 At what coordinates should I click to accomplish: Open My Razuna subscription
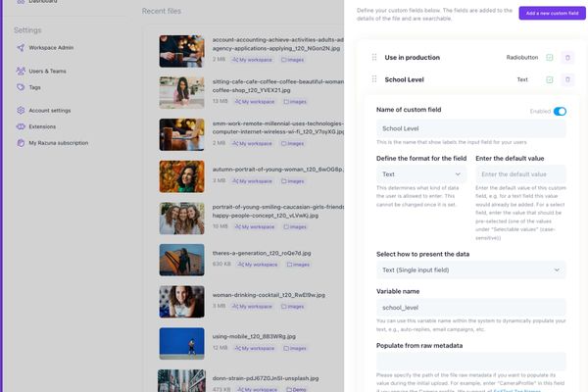pyautogui.click(x=59, y=143)
